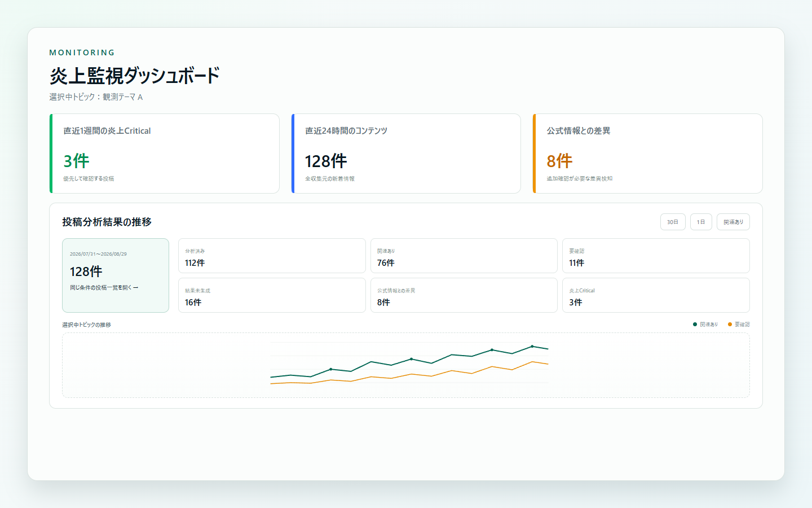The height and width of the screenshot is (508, 812).
Task: Open the 公式情報との差異 summary card at top
Action: [648, 154]
